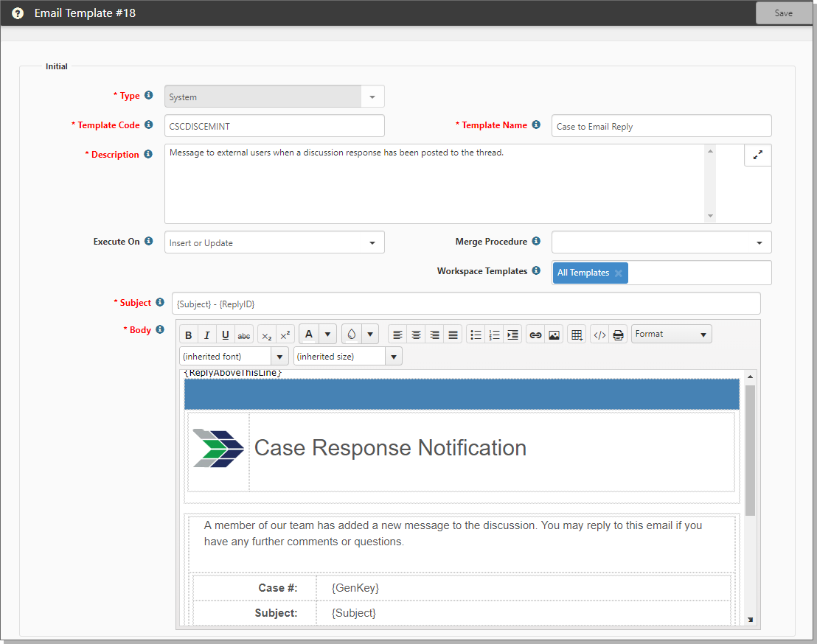Click the info icon next to Type

(x=148, y=95)
